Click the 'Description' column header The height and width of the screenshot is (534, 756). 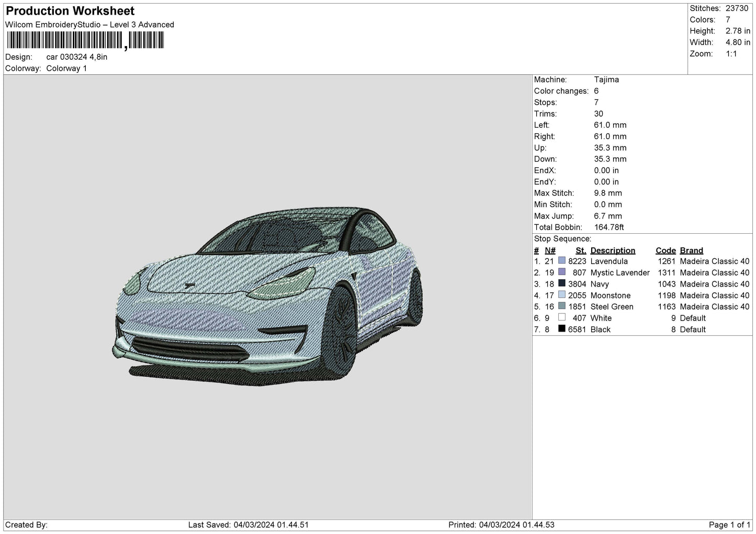click(613, 251)
